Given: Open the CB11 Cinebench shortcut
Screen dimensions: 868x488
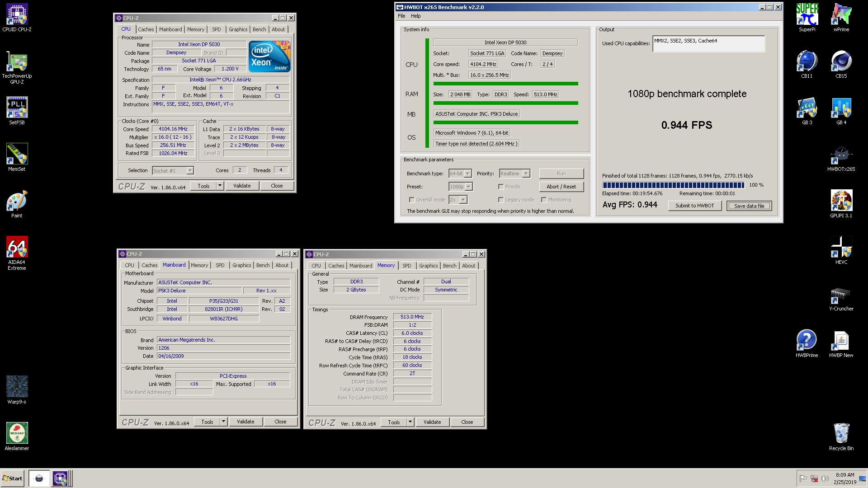Looking at the screenshot, I should [x=807, y=64].
